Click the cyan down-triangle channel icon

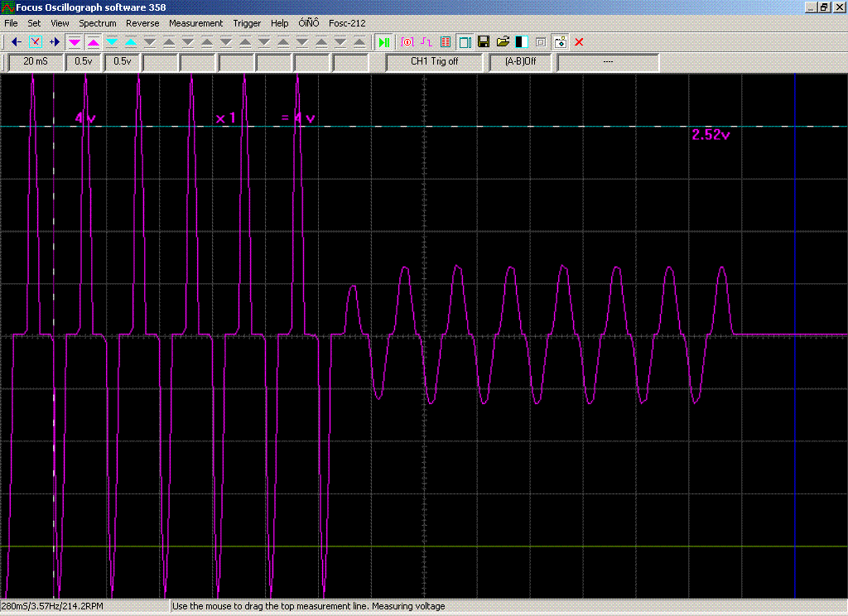coord(112,41)
